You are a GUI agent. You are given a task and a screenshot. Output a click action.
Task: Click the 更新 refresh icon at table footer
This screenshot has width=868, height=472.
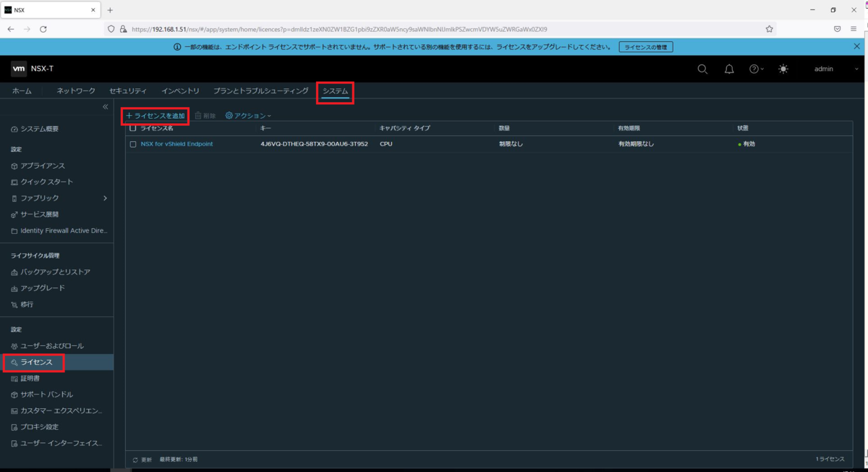[x=135, y=460]
